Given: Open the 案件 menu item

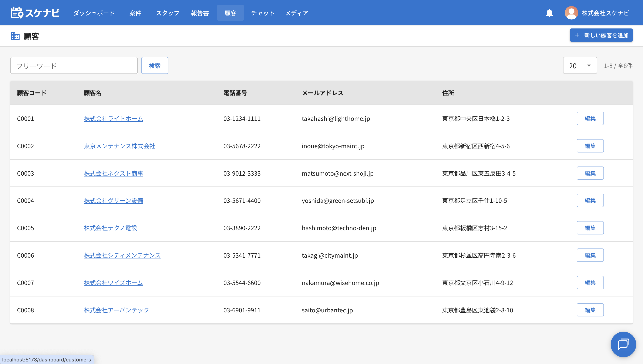Looking at the screenshot, I should point(135,13).
